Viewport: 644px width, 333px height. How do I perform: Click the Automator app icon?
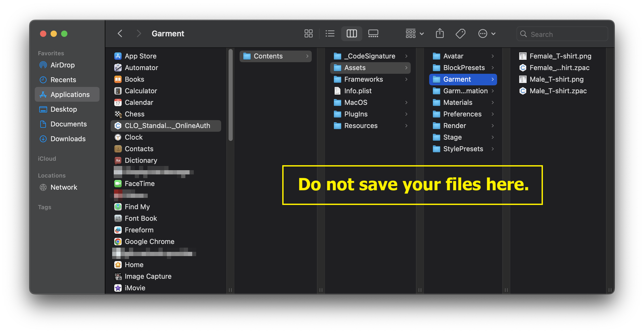118,68
